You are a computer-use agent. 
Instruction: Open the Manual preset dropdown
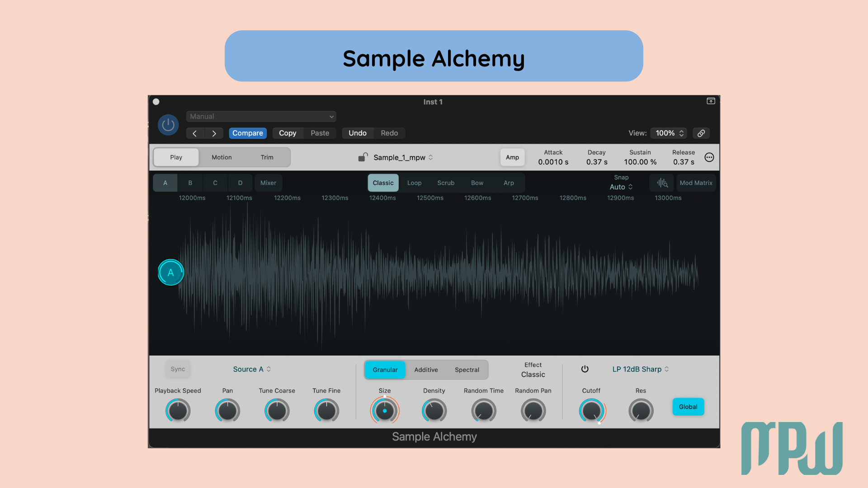pyautogui.click(x=261, y=116)
